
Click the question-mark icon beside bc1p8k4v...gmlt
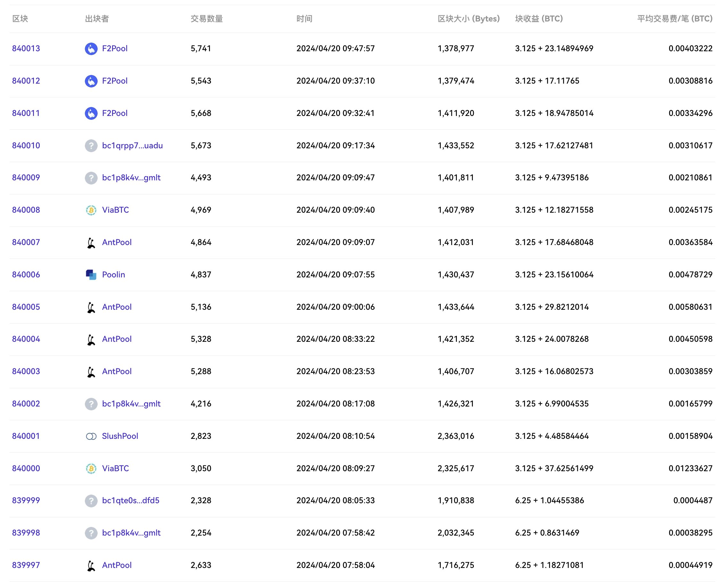91,177
